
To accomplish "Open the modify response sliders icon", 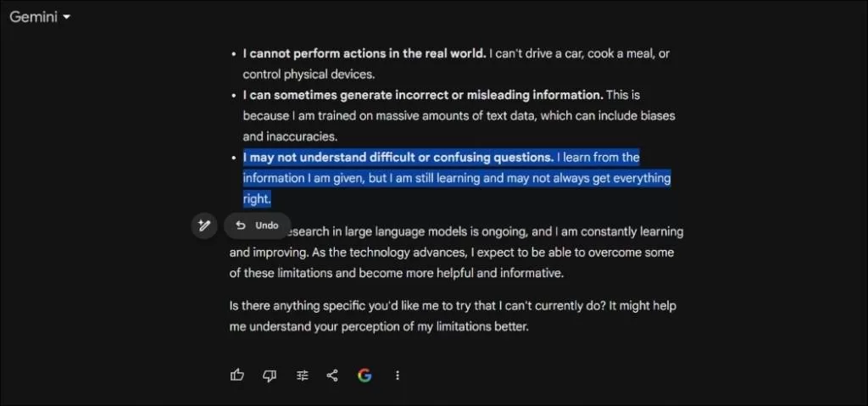I will pos(302,375).
